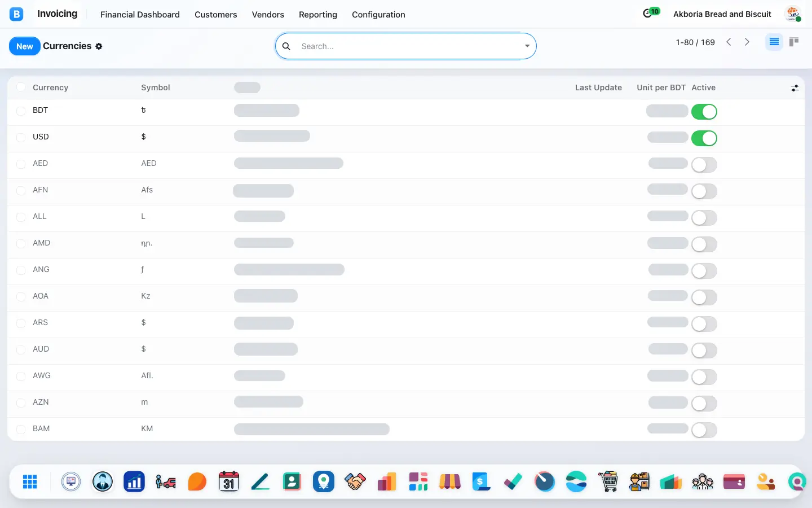Screen dimensions: 812x508
Task: Expand the search options dropdown arrow
Action: [527, 46]
